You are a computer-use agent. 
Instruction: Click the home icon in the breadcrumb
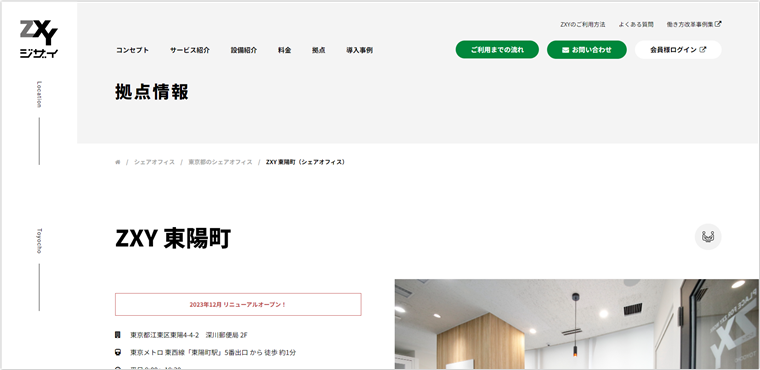117,162
